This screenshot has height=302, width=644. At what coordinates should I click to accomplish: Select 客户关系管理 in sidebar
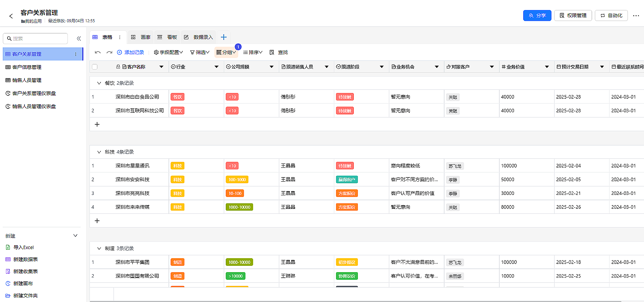(43, 54)
